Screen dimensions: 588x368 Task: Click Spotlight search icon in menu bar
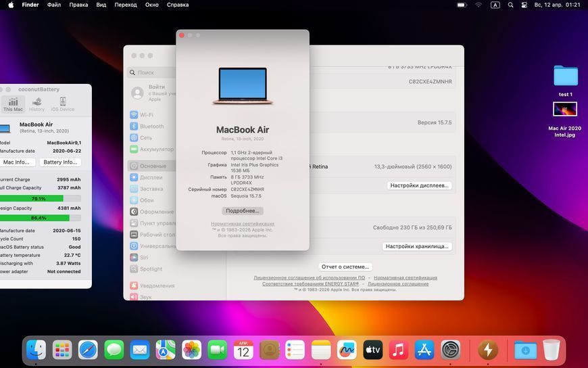(510, 5)
